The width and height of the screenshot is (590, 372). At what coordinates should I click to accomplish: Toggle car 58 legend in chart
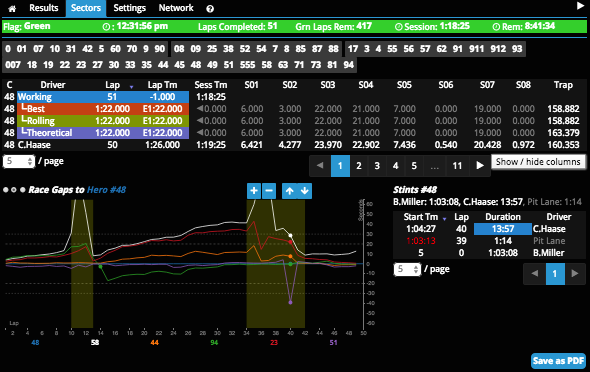95,342
